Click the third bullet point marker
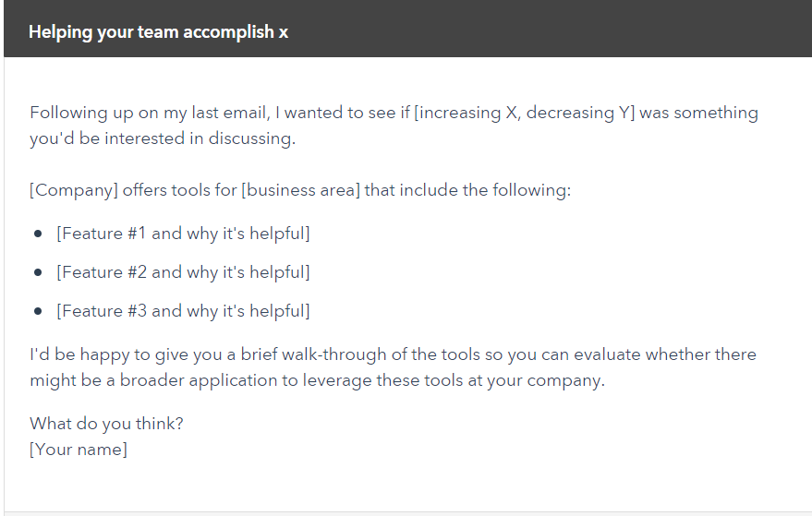Screen dimensions: 812x516 click(x=38, y=312)
